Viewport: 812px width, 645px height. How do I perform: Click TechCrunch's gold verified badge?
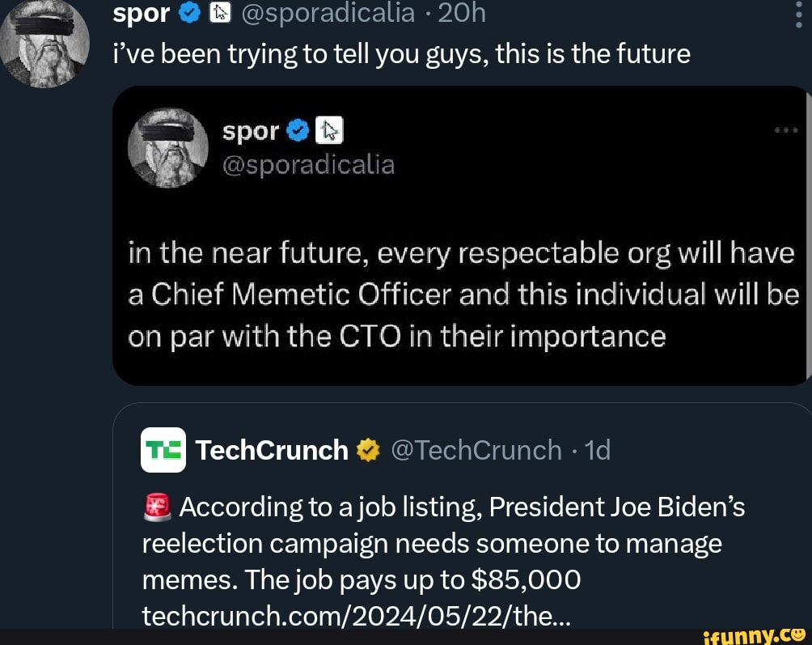coord(367,450)
